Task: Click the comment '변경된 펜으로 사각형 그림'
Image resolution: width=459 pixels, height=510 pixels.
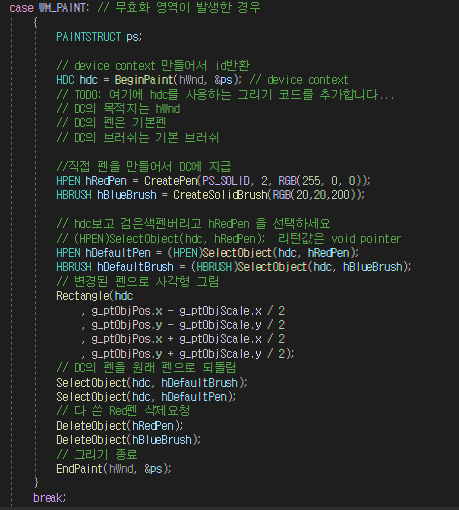Action: tap(138, 281)
